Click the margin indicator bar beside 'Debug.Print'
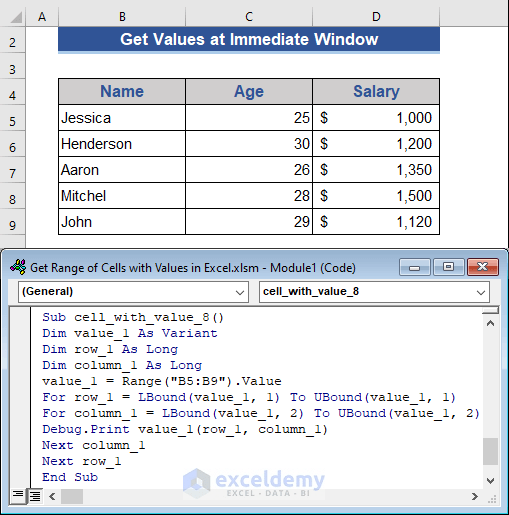Viewport: 509px width, 515px height. pyautogui.click(x=20, y=429)
